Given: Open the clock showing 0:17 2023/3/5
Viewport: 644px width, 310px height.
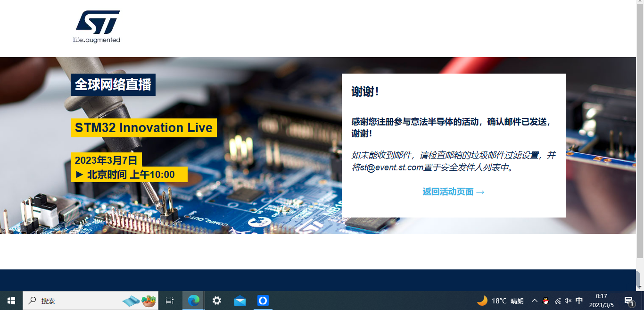Looking at the screenshot, I should (x=602, y=301).
